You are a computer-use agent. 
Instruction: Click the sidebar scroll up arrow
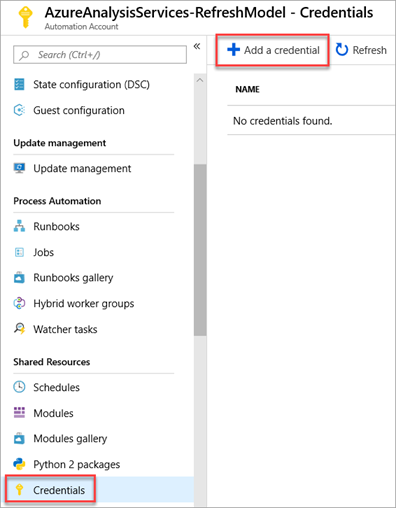[x=200, y=80]
